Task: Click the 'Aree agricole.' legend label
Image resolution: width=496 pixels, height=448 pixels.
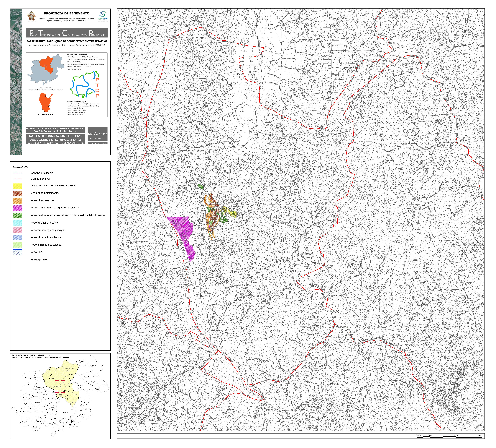Action: click(x=39, y=260)
